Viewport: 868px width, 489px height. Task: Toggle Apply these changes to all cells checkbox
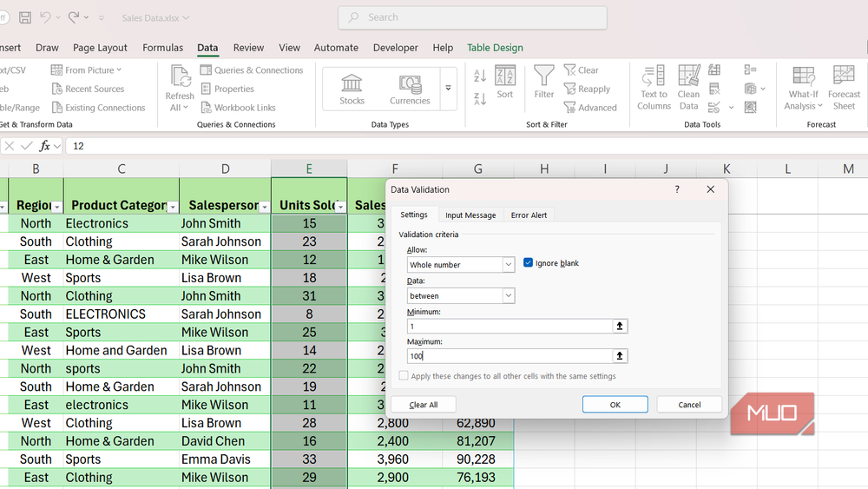coord(404,376)
